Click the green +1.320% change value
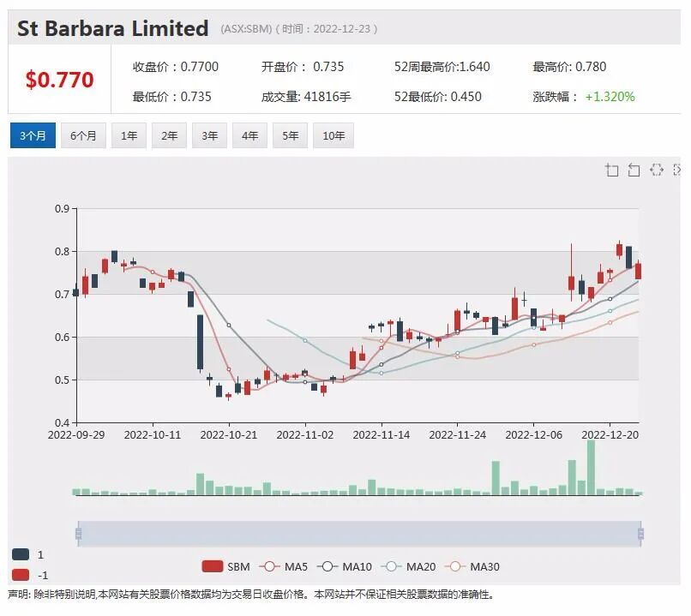 [x=610, y=97]
